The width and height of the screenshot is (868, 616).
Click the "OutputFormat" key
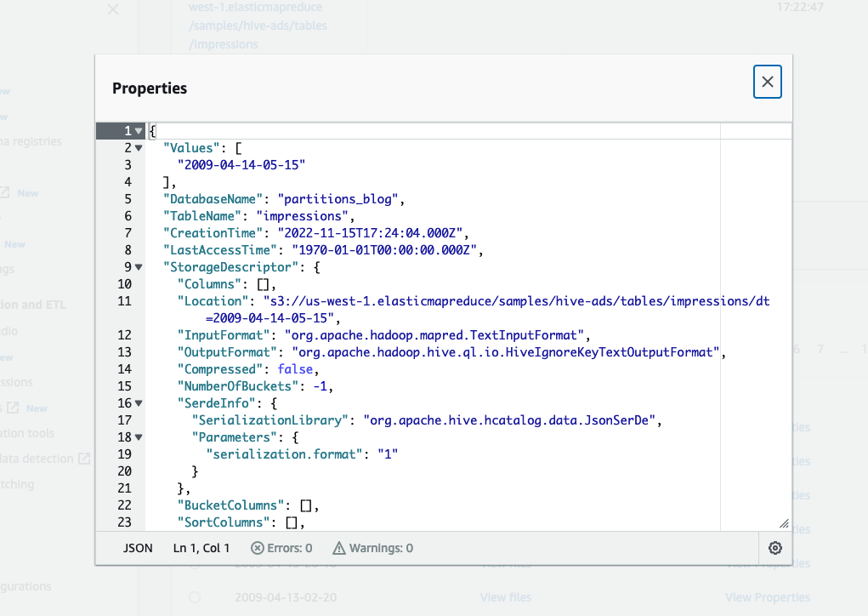(227, 352)
